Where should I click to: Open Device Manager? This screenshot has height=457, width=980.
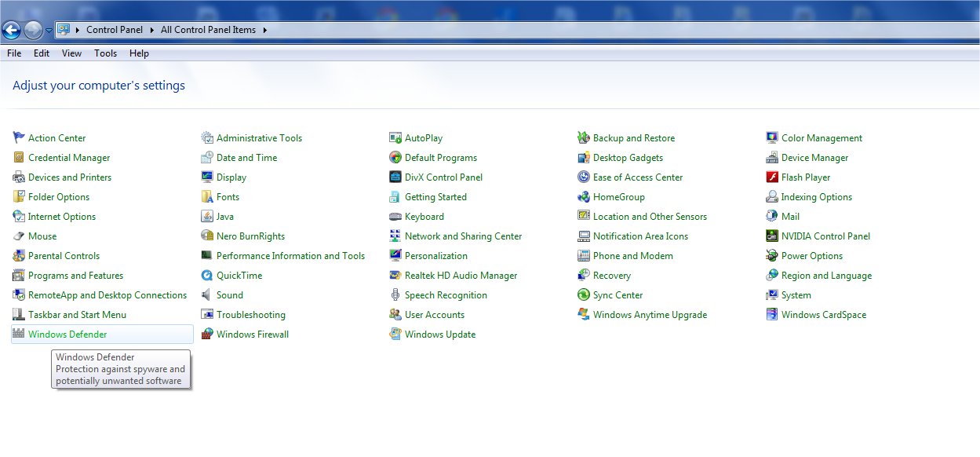pos(814,157)
